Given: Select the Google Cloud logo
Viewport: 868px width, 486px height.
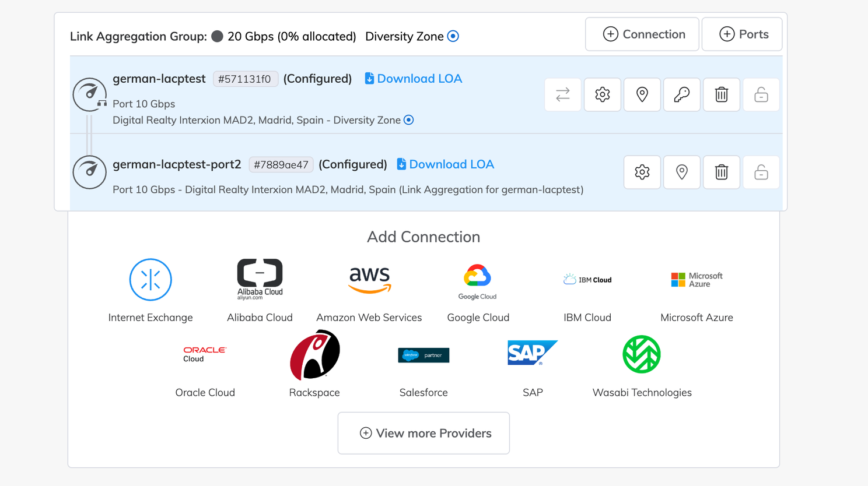Looking at the screenshot, I should [477, 282].
